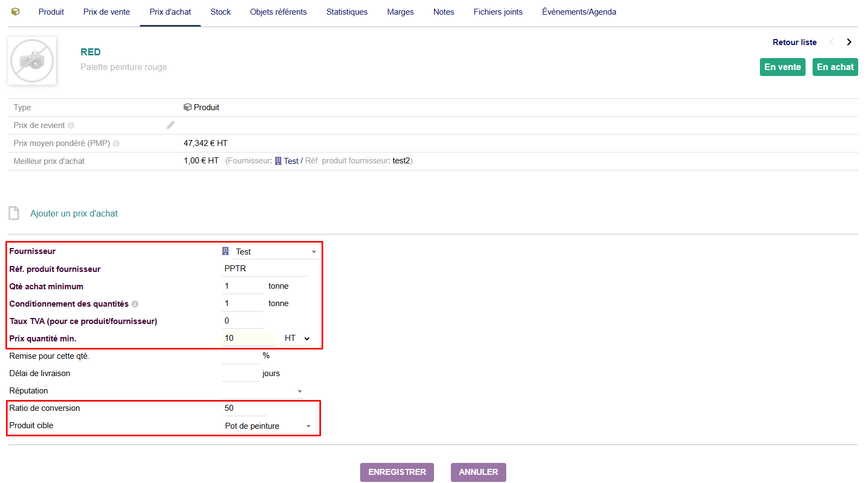The width and height of the screenshot is (868, 483).
Task: Click the info icon next to Prix de revient
Action: [71, 125]
